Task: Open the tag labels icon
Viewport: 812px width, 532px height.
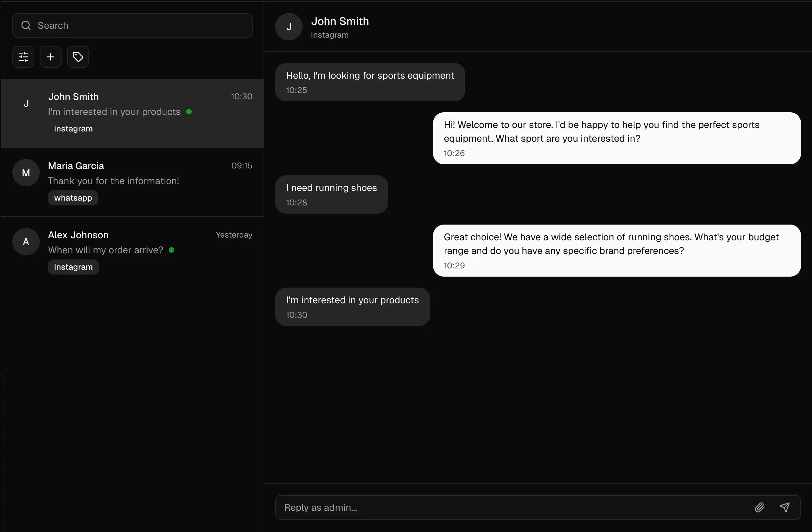Action: pyautogui.click(x=78, y=57)
